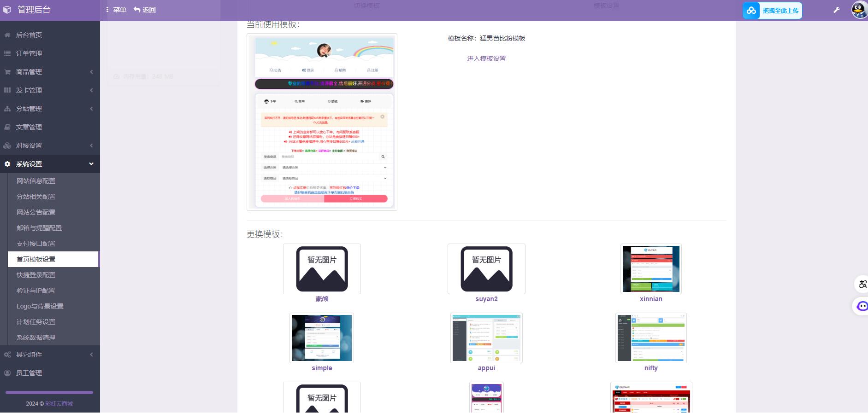
Task: Expand the 其它组件 submenu arrow
Action: (x=91, y=355)
